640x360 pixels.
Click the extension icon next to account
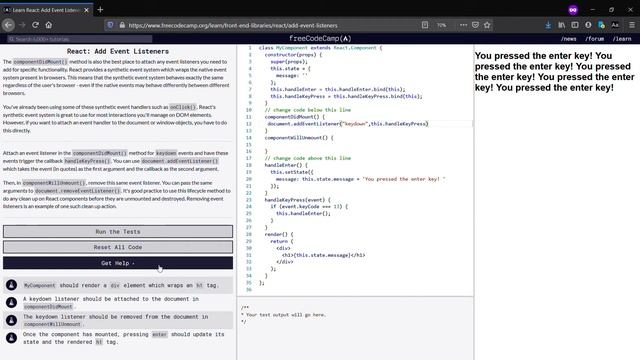point(601,25)
